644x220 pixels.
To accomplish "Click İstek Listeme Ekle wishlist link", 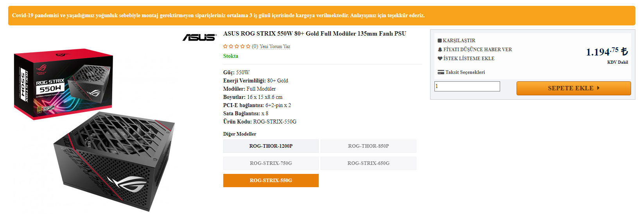I will coord(469,59).
